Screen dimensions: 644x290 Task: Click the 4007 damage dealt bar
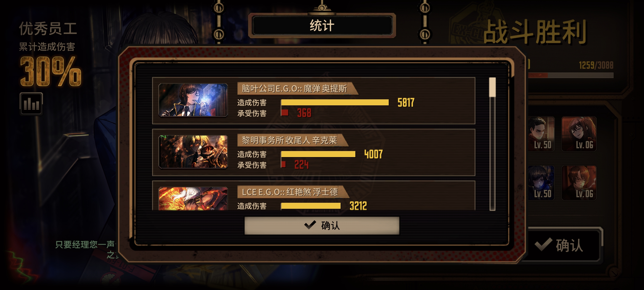(318, 154)
